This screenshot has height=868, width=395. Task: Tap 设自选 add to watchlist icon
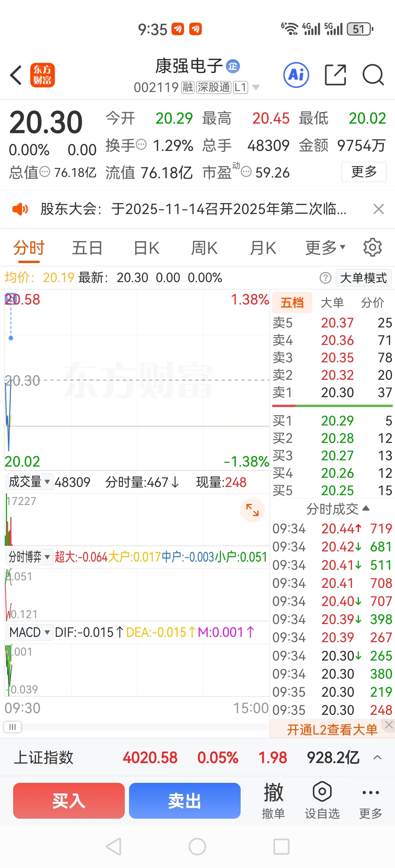pos(322,801)
